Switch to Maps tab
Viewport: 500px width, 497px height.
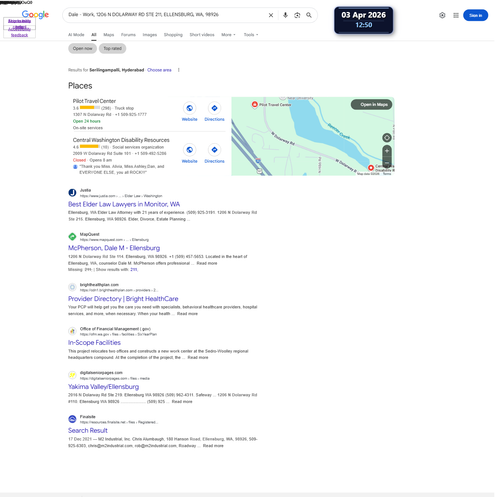[x=109, y=35]
